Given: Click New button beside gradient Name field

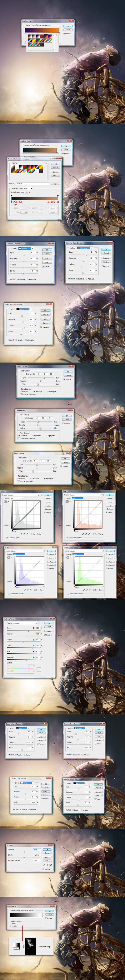Looking at the screenshot, I should (56, 184).
